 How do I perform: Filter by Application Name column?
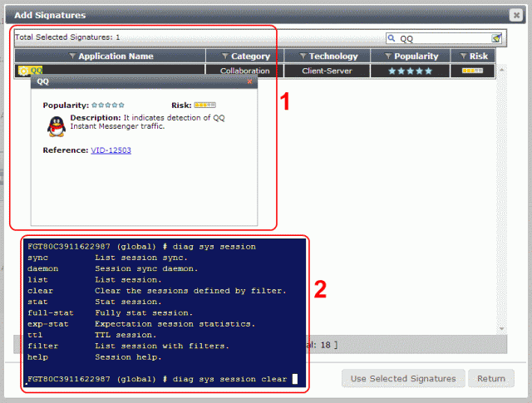[x=72, y=56]
